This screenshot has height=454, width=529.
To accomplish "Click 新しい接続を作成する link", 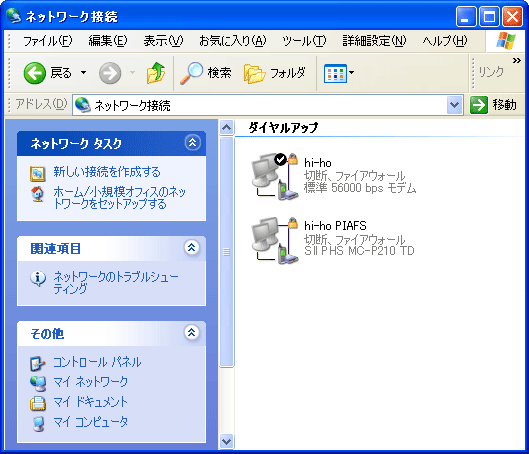I will tap(107, 172).
